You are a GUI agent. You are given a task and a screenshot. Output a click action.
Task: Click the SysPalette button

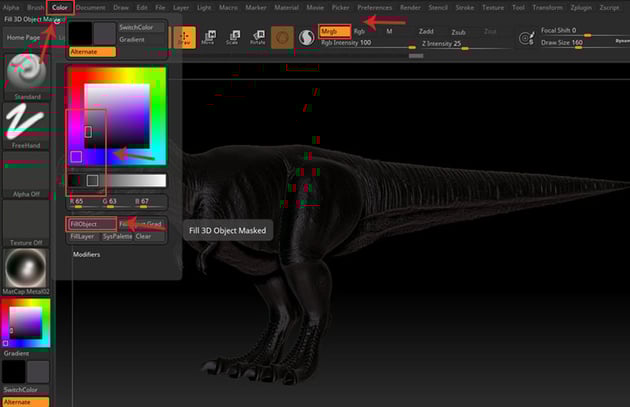pos(115,237)
